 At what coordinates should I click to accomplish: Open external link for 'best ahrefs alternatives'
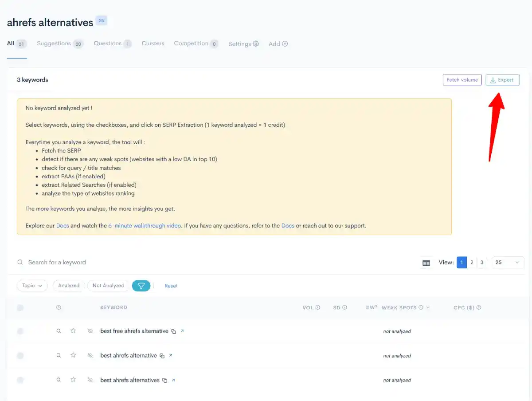coord(173,380)
